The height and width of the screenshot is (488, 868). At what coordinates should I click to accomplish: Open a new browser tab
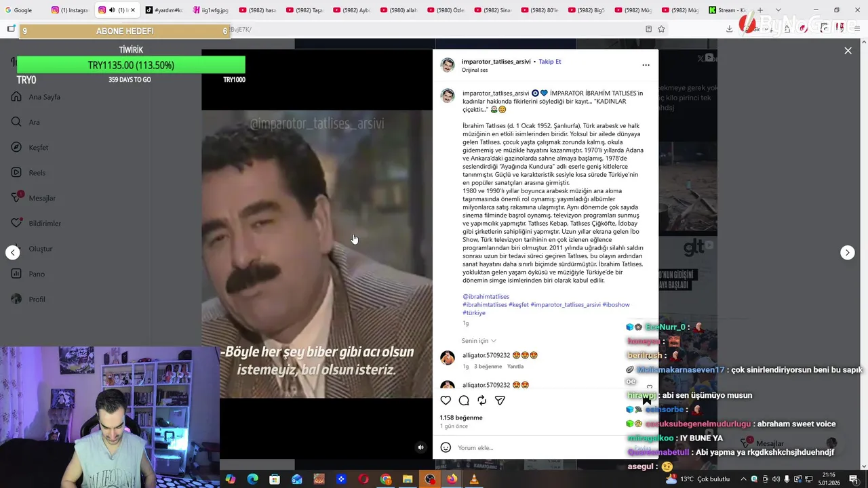(x=760, y=10)
